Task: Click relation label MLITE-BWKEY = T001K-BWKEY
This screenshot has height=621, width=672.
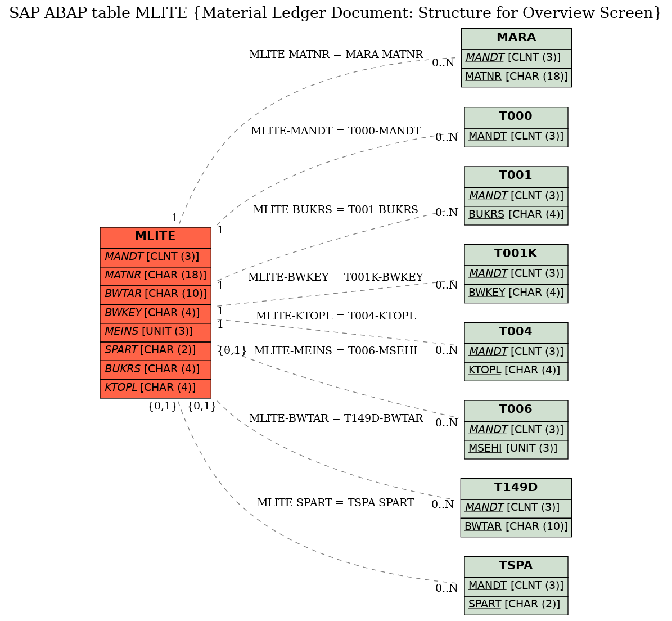Action: pyautogui.click(x=336, y=277)
